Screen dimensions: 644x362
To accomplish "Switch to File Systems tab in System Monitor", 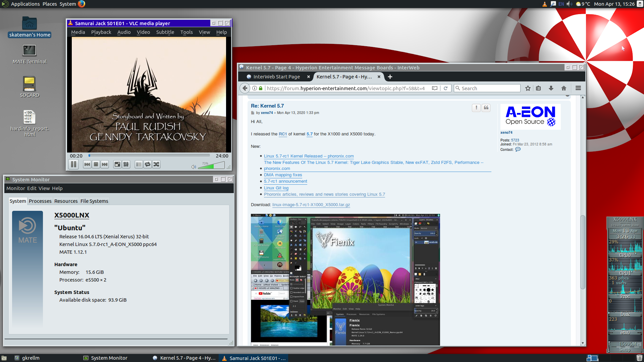I will tap(94, 201).
